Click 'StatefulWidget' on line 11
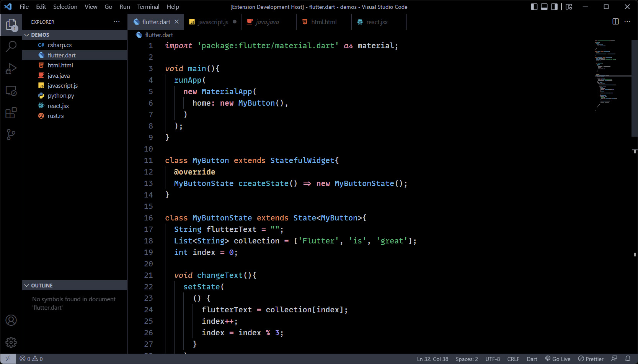The image size is (638, 364). click(302, 160)
